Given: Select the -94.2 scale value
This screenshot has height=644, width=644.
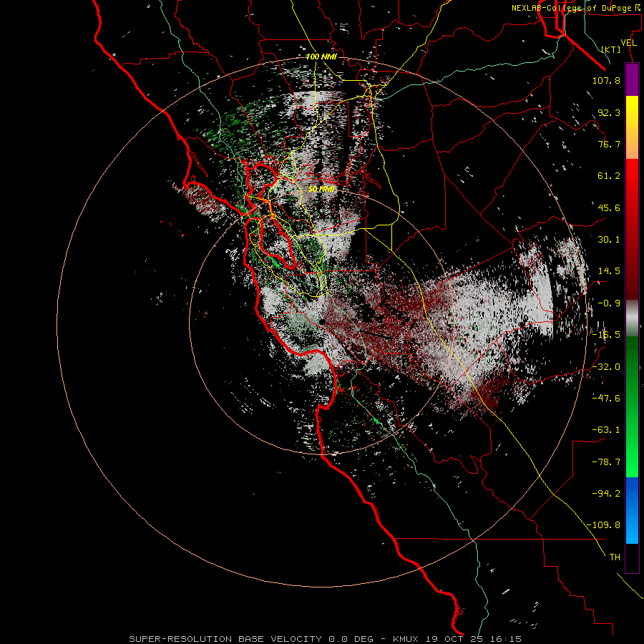Looking at the screenshot, I should 606,494.
